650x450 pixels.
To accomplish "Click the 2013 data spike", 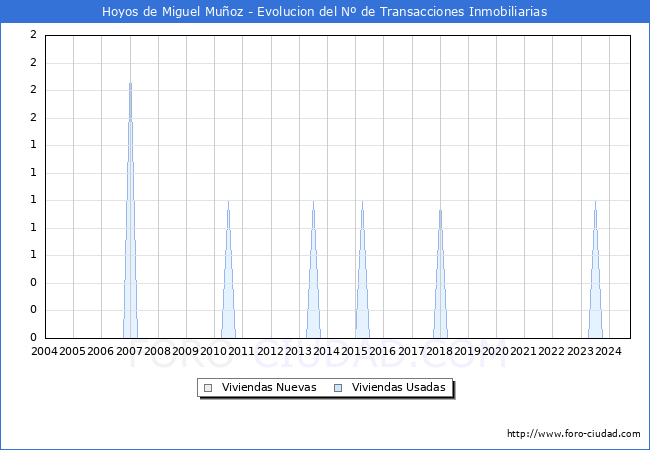I will 313,269.
